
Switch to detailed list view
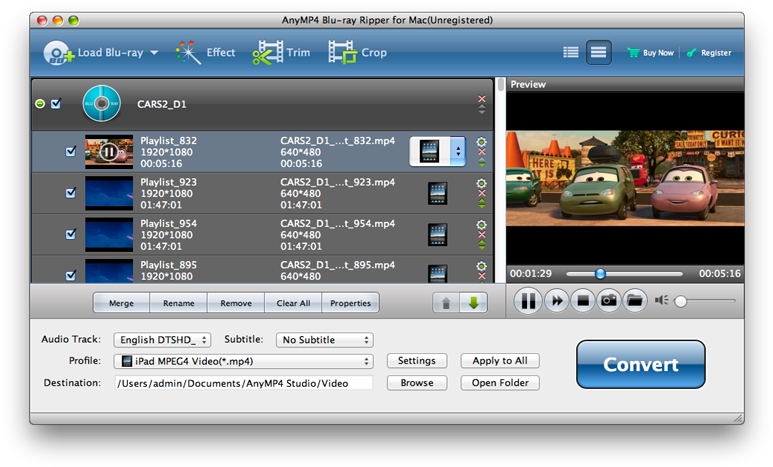pos(598,52)
